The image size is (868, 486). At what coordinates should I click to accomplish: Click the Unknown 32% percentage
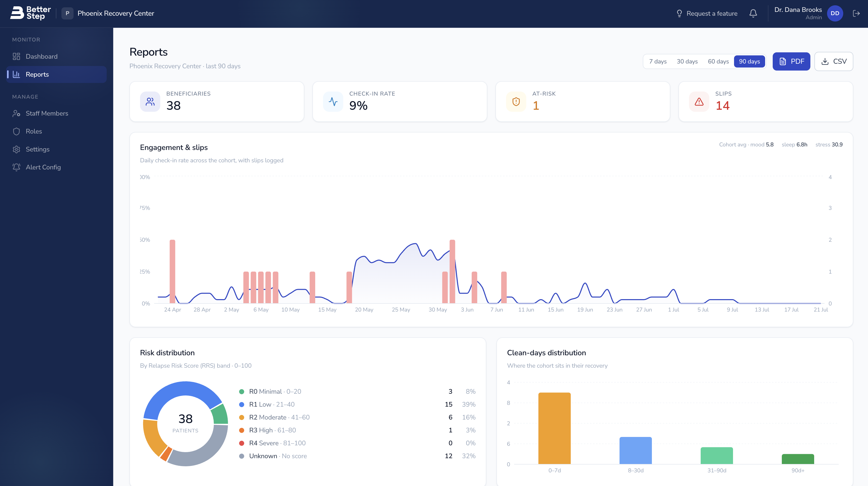click(x=468, y=456)
